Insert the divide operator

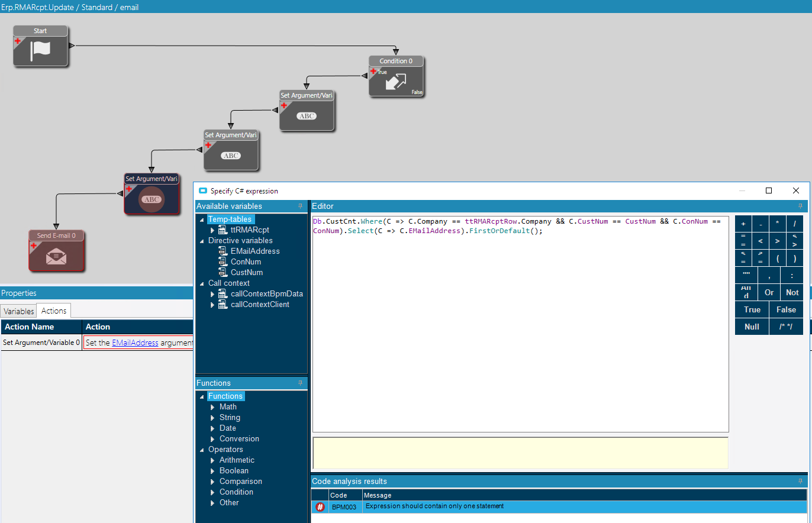coord(795,224)
